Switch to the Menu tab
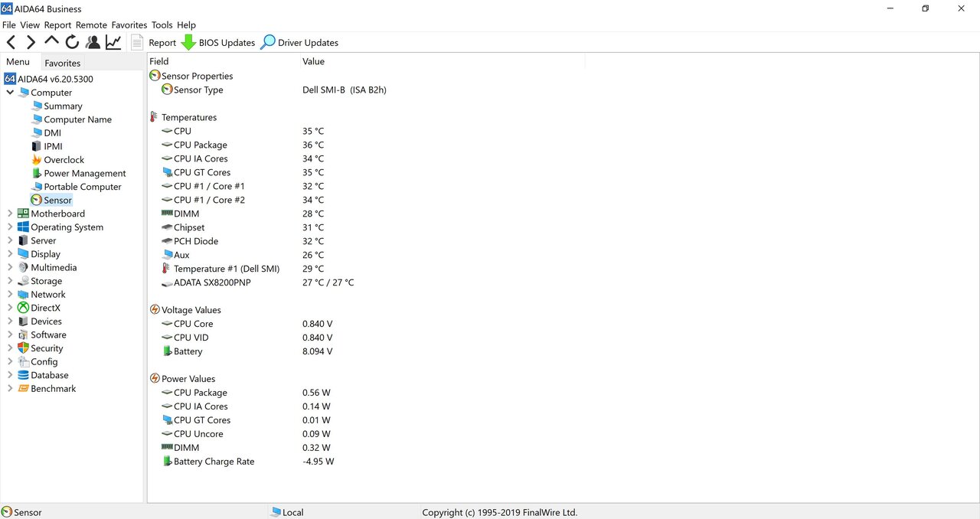Viewport: 980px width, 519px height. tap(18, 62)
